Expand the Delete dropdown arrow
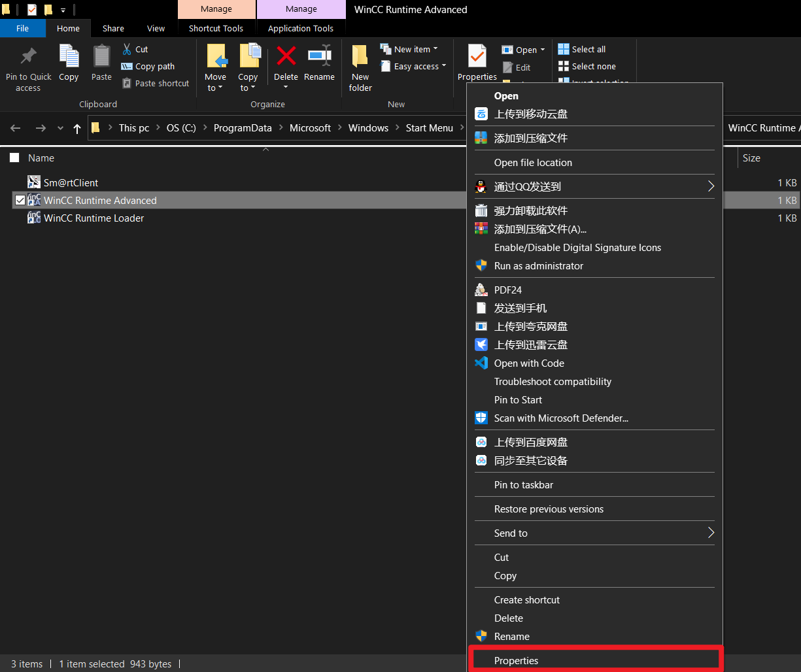 point(286,87)
